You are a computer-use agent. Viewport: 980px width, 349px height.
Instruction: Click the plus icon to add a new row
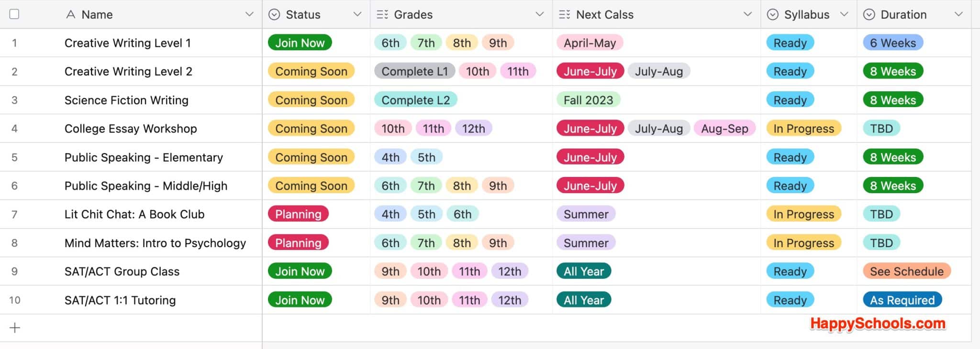coord(15,327)
